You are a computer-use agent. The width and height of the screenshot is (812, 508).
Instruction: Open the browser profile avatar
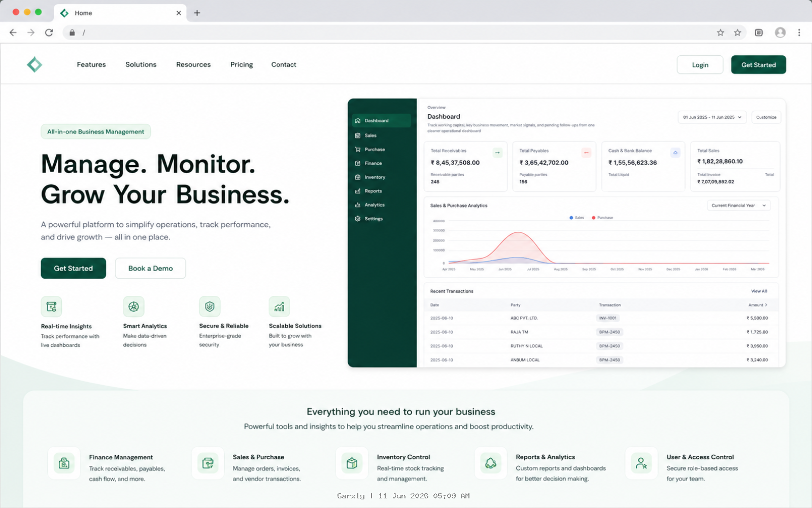click(x=780, y=32)
